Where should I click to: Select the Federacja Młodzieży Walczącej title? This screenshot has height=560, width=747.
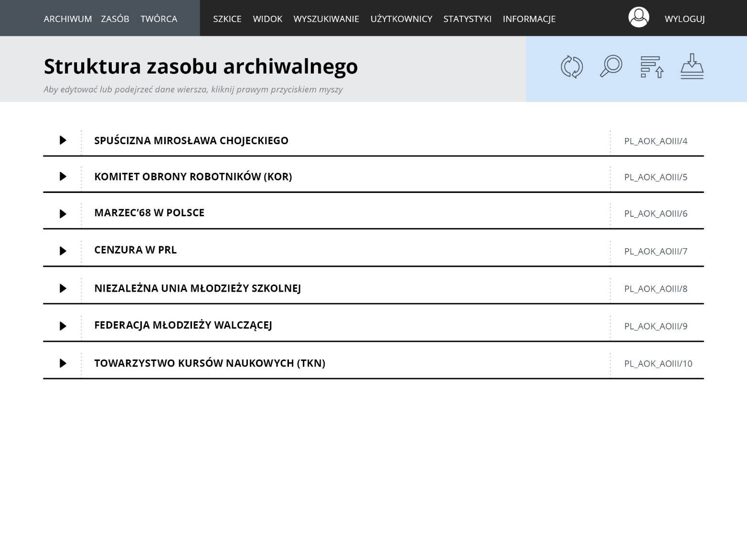[183, 325]
